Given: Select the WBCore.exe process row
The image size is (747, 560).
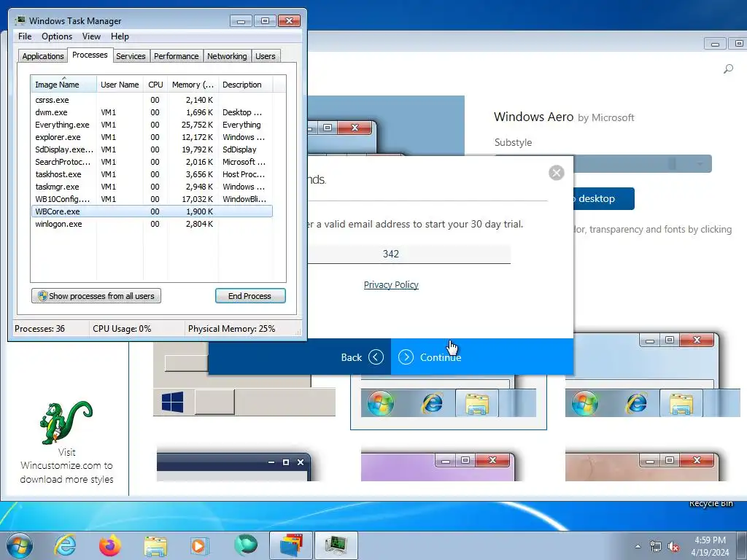Looking at the screenshot, I should coord(152,211).
